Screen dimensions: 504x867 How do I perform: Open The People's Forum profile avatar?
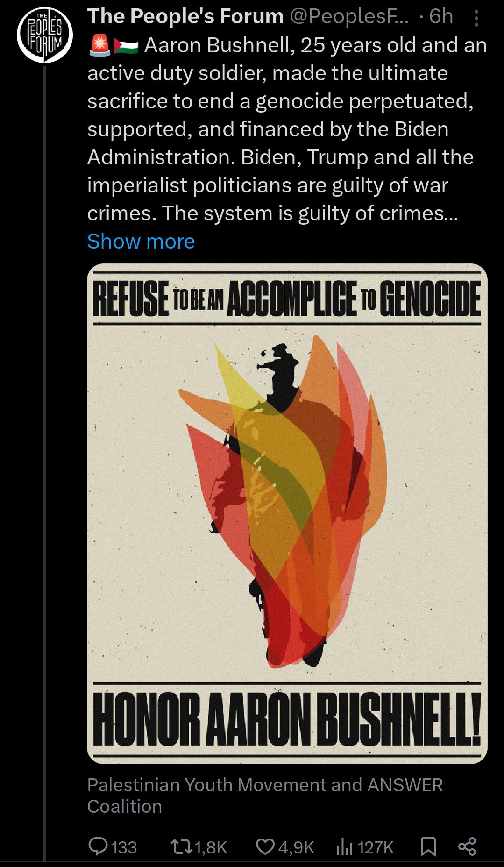click(44, 35)
